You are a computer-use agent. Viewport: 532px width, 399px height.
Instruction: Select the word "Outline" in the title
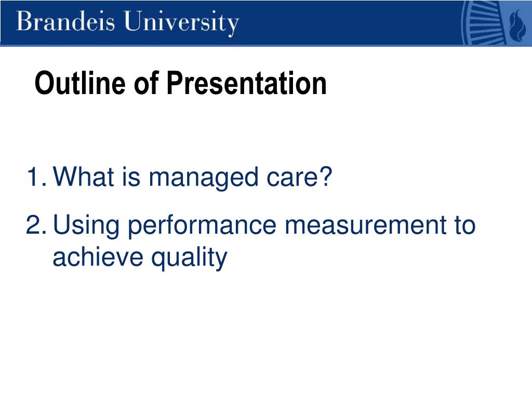[x=79, y=83]
